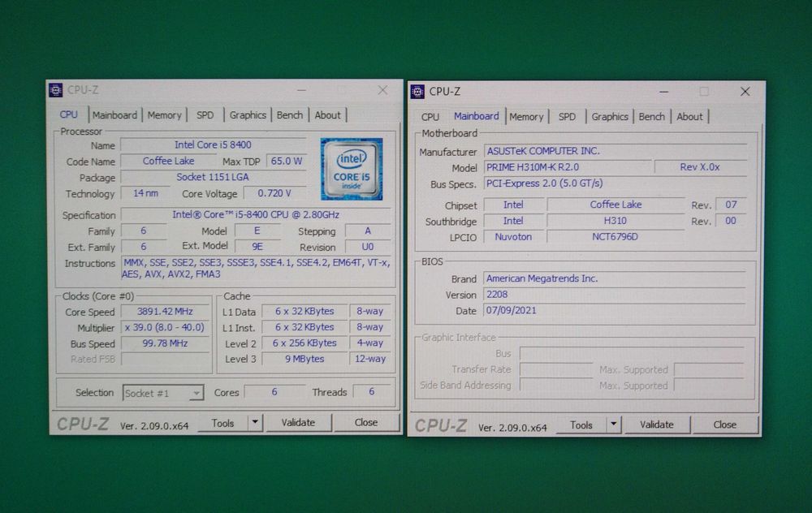Click model revision 'Rev X.0x'
Image resolution: width=812 pixels, height=513 pixels.
700,167
